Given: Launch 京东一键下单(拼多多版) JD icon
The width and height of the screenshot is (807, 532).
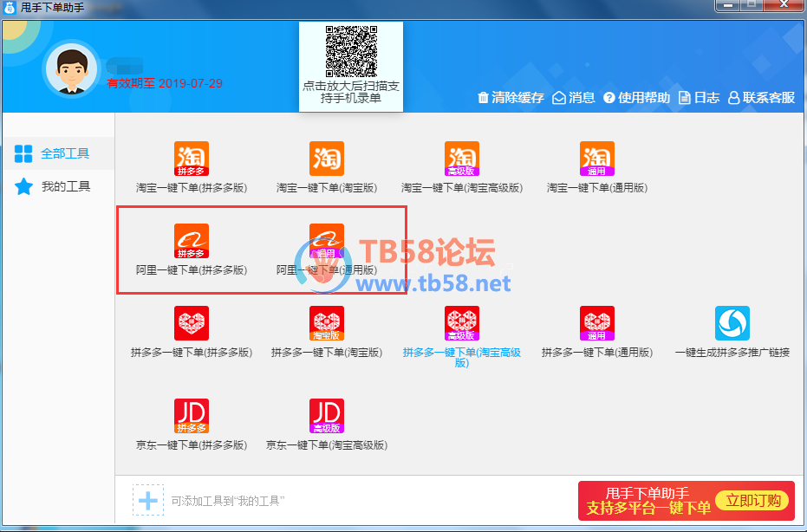Looking at the screenshot, I should [x=192, y=416].
